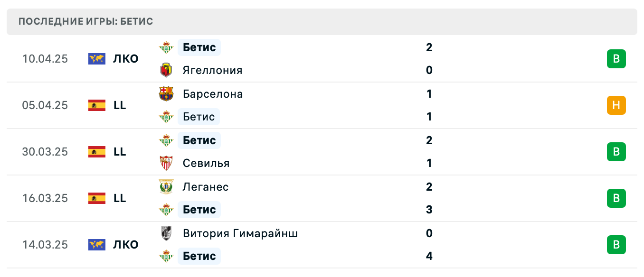Click the Севилья team name
This screenshot has width=644, height=277.
(206, 163)
